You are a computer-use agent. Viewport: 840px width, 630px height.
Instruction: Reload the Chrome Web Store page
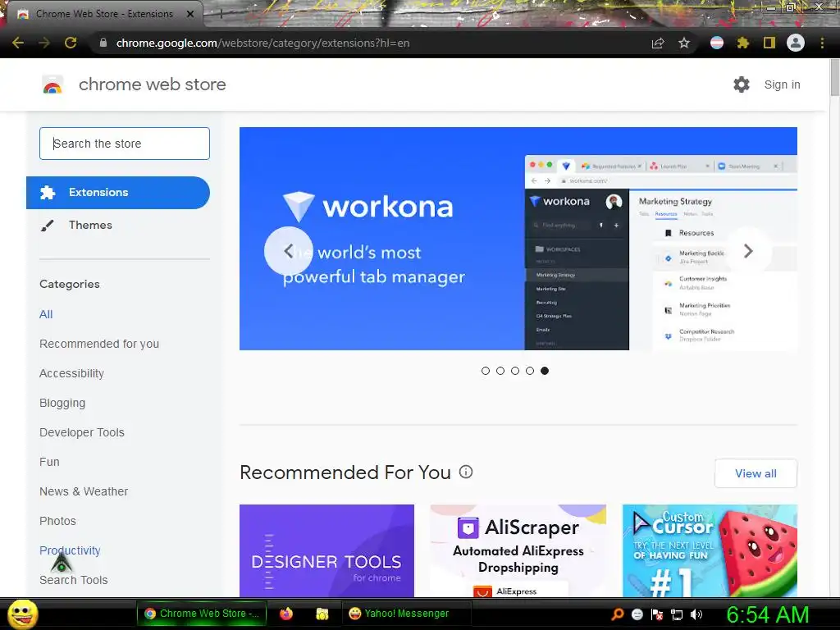click(71, 43)
